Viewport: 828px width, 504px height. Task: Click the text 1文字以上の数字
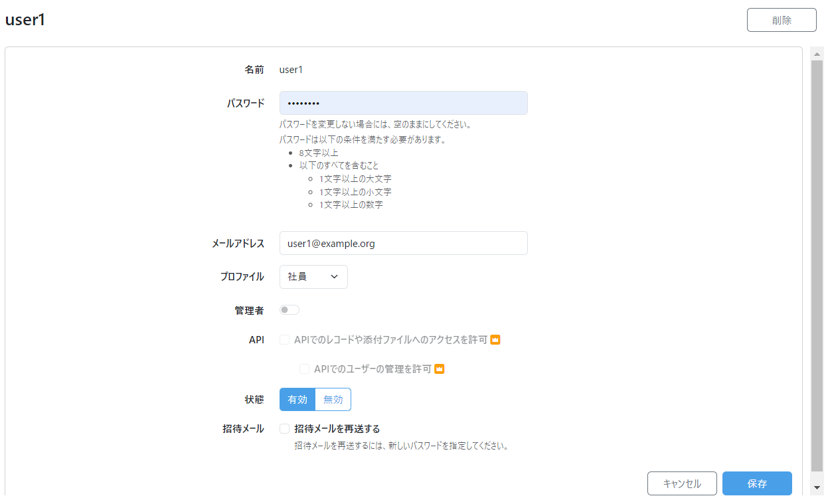click(x=351, y=205)
